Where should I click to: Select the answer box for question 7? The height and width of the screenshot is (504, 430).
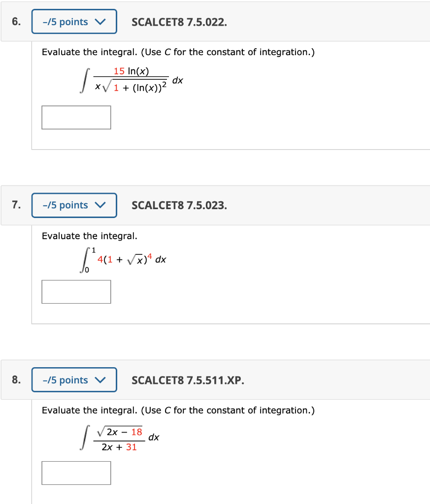click(x=76, y=291)
